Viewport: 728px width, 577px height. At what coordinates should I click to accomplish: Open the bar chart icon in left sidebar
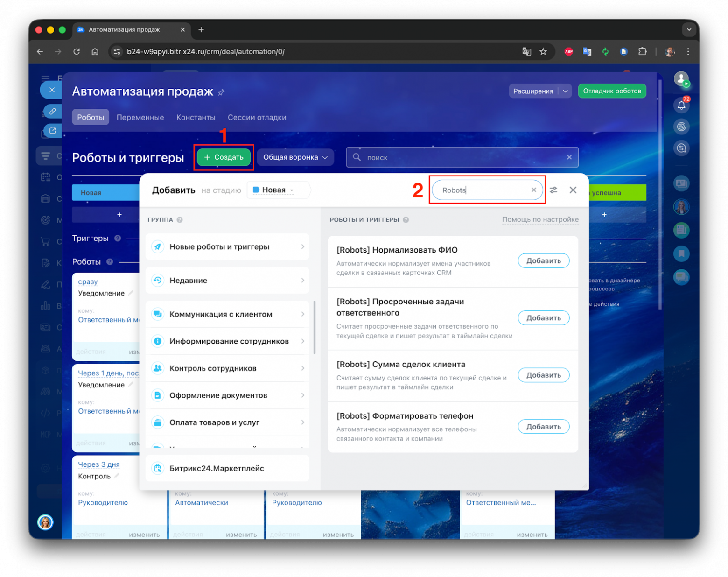(x=45, y=306)
